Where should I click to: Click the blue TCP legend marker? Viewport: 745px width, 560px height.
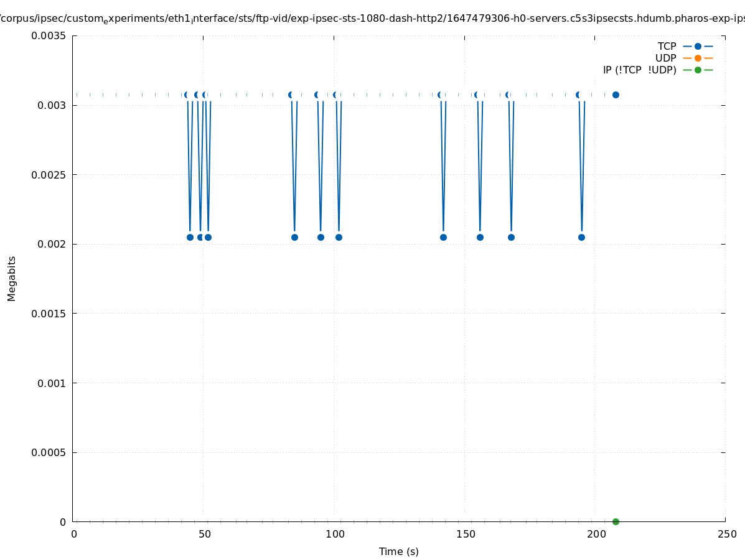pyautogui.click(x=698, y=47)
